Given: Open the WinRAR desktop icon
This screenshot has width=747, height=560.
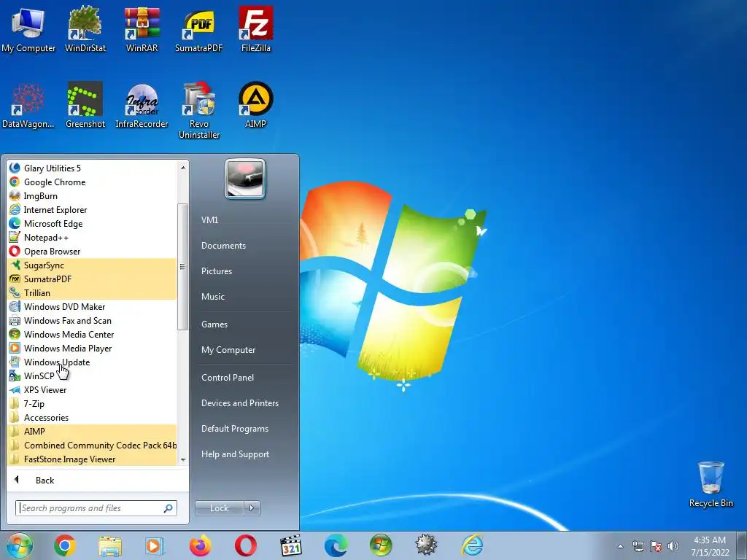Looking at the screenshot, I should (142, 28).
